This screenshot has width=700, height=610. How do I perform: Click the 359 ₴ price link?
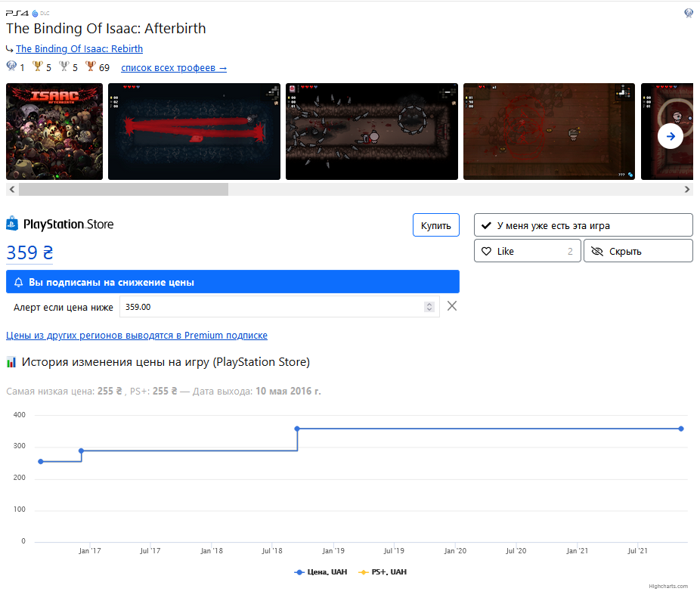click(x=29, y=252)
